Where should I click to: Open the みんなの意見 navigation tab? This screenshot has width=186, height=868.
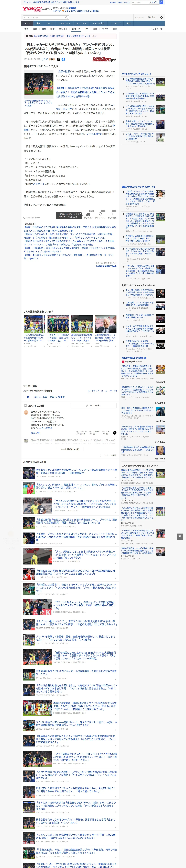click(x=99, y=24)
